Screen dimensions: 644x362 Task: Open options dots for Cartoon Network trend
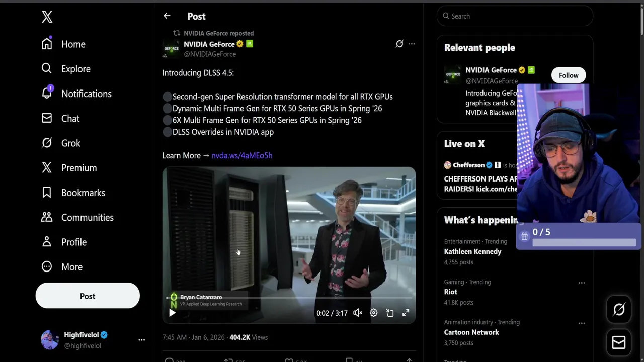[x=582, y=323]
